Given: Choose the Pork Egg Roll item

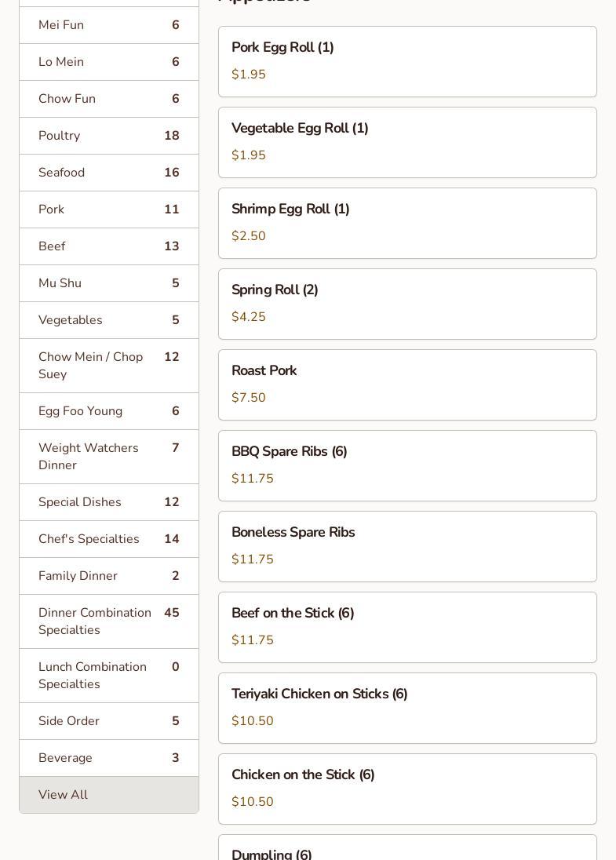Looking at the screenshot, I should 407,61.
